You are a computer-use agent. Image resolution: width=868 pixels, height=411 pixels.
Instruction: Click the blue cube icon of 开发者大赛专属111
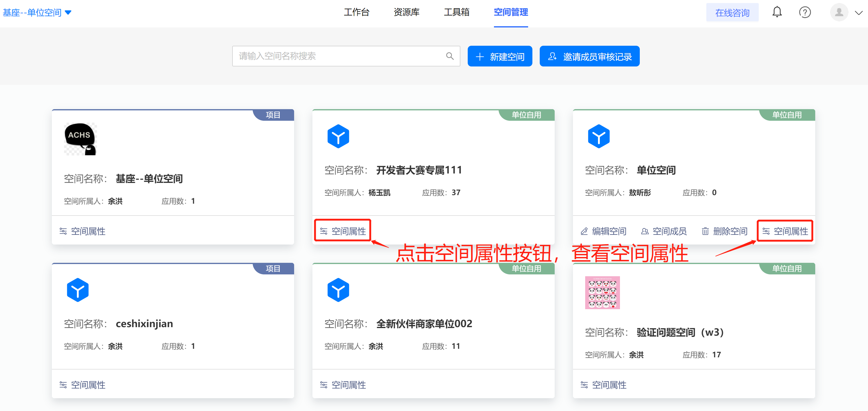[338, 136]
